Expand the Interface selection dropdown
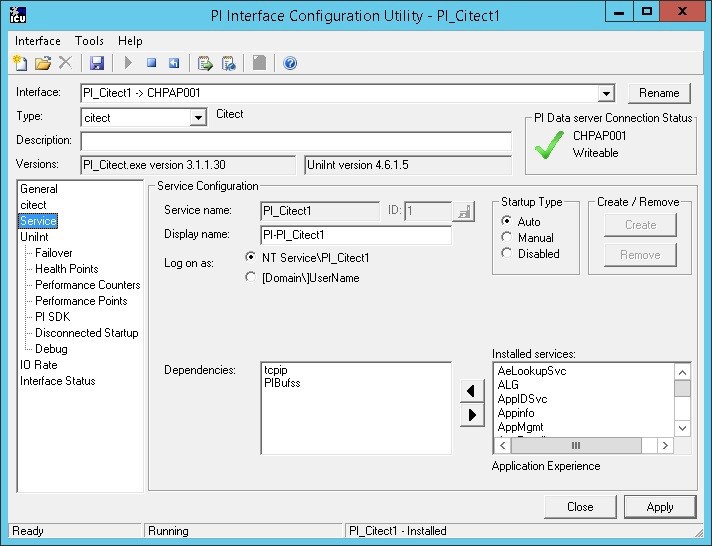 click(x=606, y=93)
